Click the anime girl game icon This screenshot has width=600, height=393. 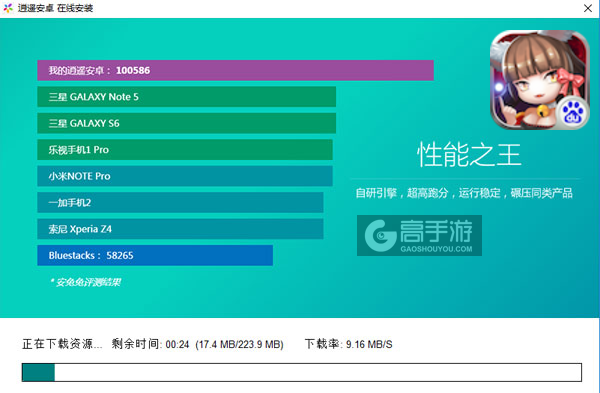point(540,80)
